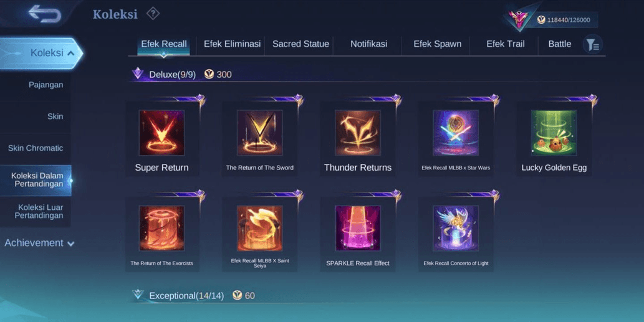Open the Koleksi help question mark
644x322 pixels.
[x=153, y=14]
